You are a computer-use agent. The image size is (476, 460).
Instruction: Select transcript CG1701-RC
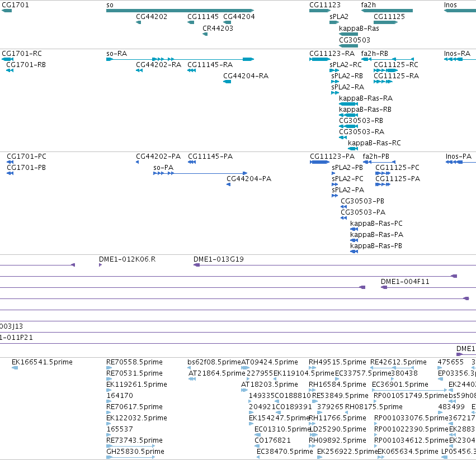[x=22, y=54]
